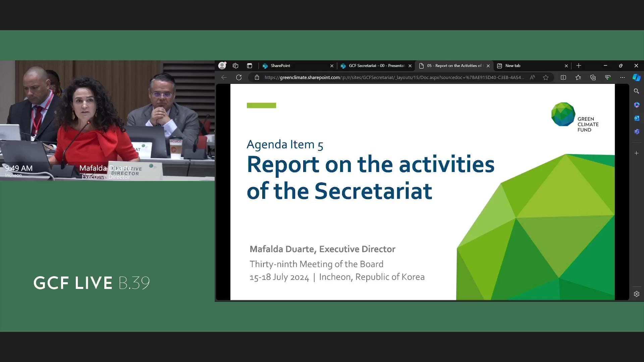Close the GCF Secretariat presentation tab
Screen dimensions: 644x362
click(410, 66)
